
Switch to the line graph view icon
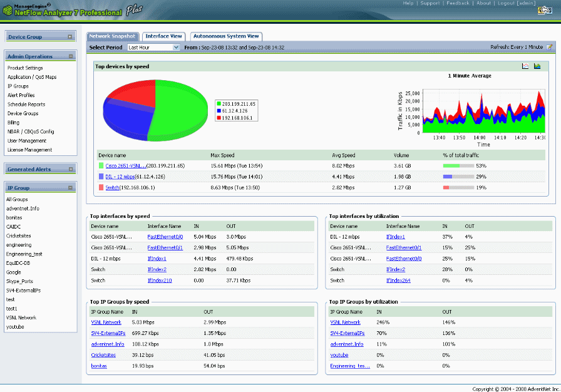[x=525, y=66]
